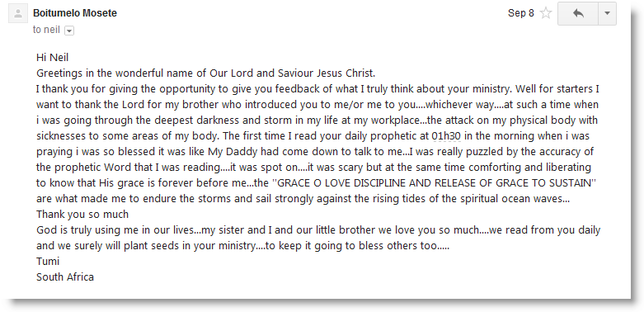Click the sender's profile avatar icon
Screen dimensions: 644x312
pos(17,13)
